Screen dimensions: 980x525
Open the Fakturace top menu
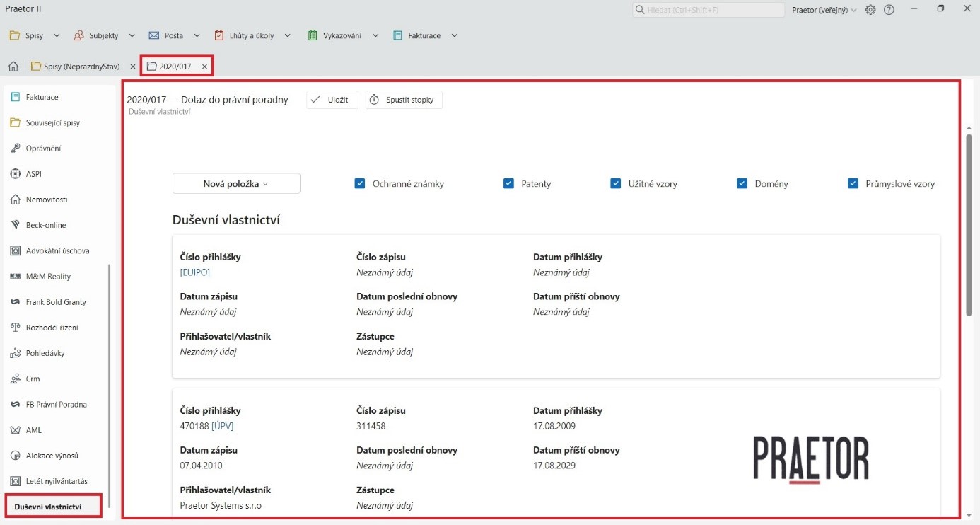pyautogui.click(x=423, y=35)
